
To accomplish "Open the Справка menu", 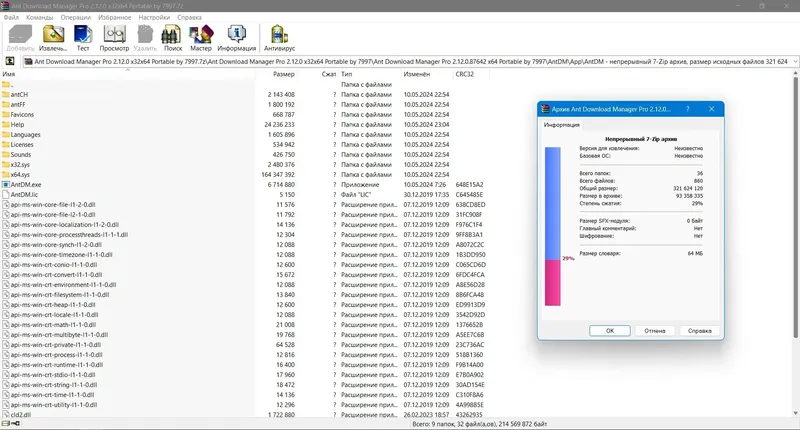I will tap(189, 17).
